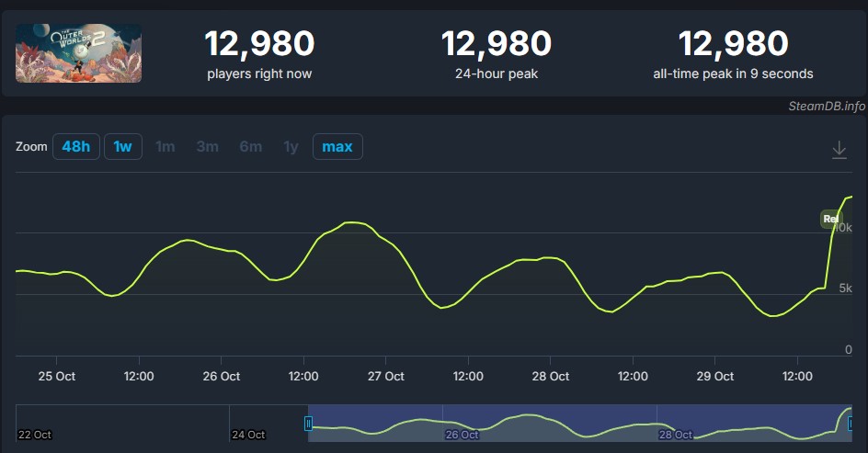The image size is (868, 453).
Task: Open the chart download menu icon
Action: 839,150
